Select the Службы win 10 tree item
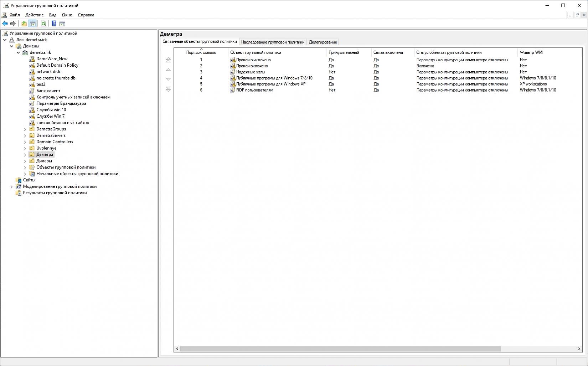Viewport: 588px width, 366px height. [x=51, y=110]
